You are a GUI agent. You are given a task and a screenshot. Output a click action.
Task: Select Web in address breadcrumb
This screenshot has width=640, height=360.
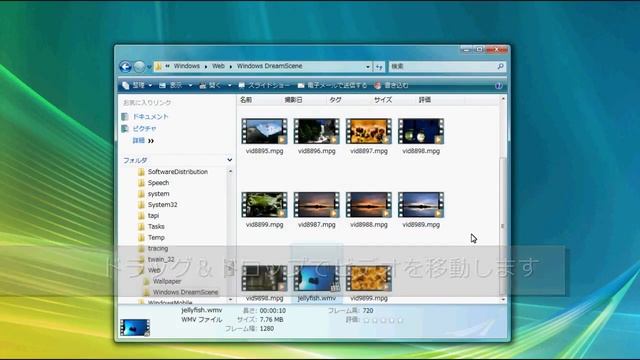tap(218, 66)
